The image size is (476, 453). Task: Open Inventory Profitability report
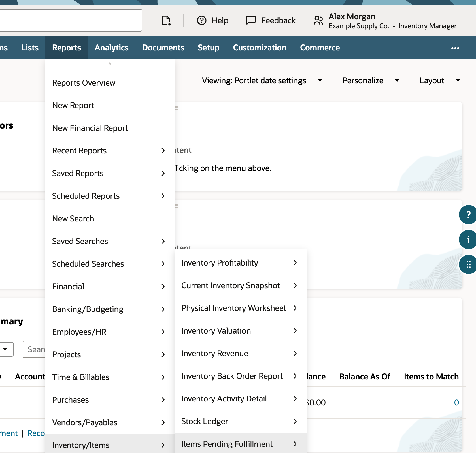[240, 263]
